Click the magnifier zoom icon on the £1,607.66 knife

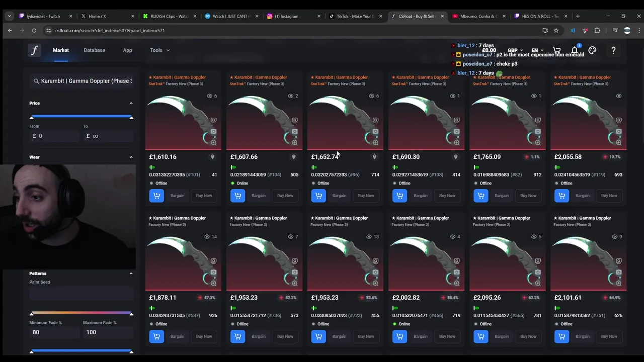294,142
